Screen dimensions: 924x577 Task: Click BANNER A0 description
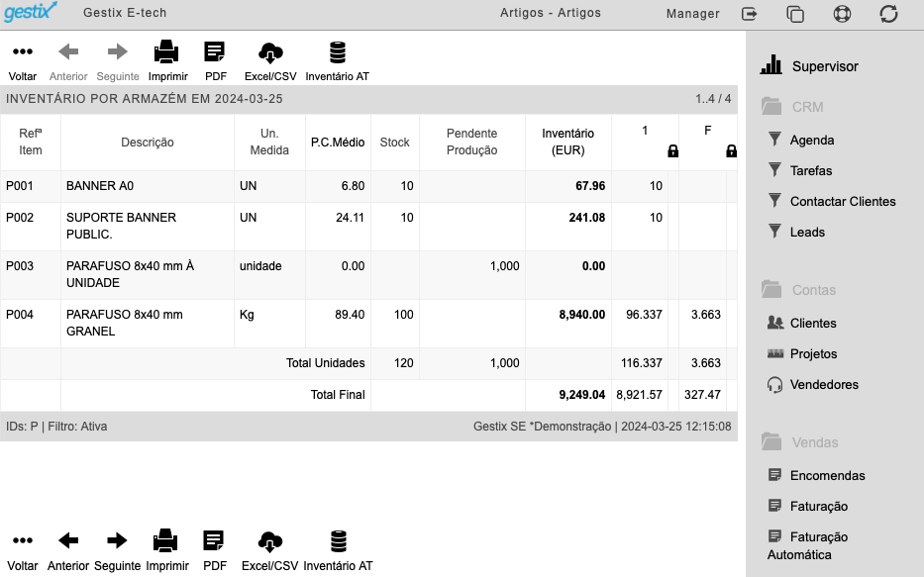pos(100,186)
